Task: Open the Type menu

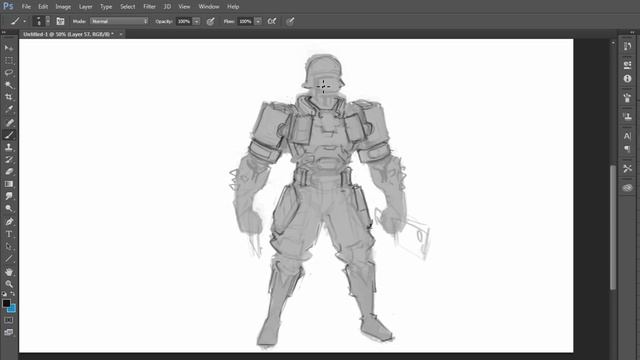Action: (106, 7)
